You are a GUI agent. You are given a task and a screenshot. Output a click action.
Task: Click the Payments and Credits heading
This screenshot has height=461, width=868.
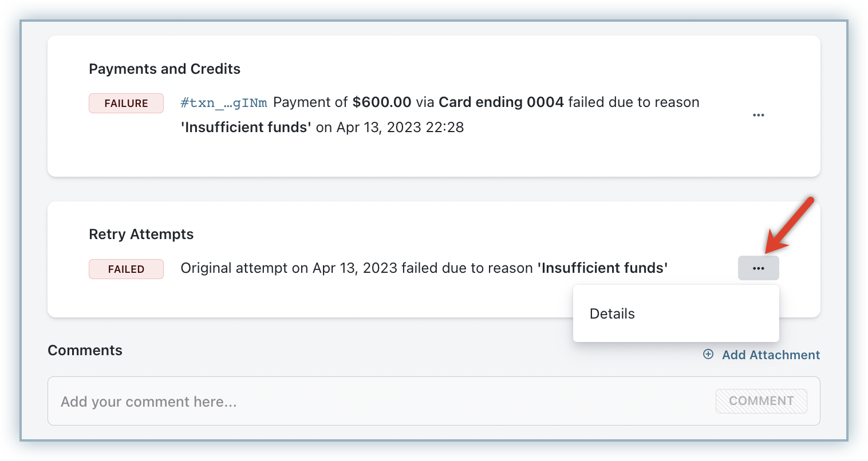pos(164,69)
